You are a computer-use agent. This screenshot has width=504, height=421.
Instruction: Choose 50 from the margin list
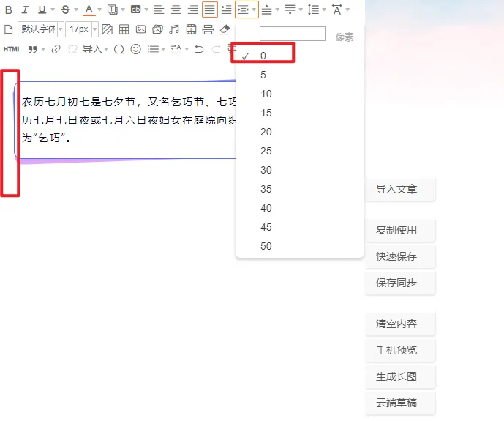point(300,246)
